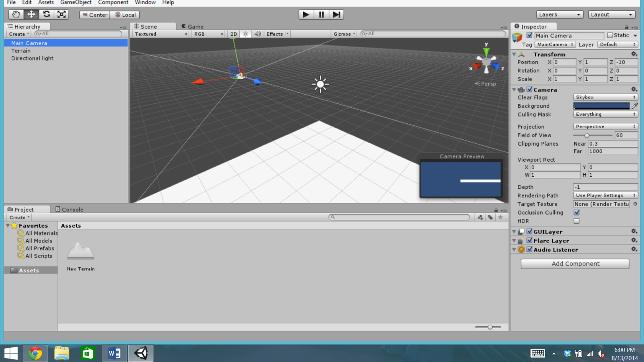
Task: Open the Textured draw mode dropdown
Action: point(161,34)
